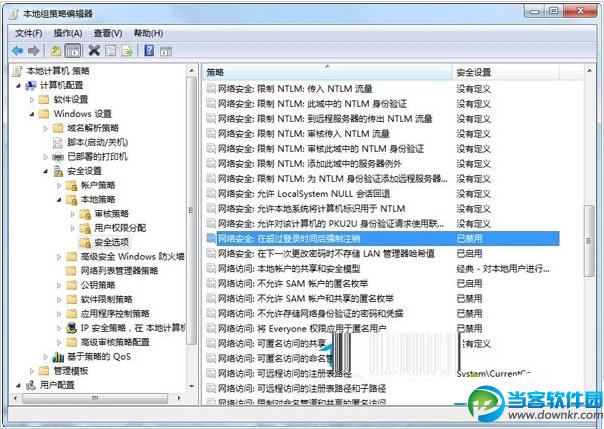Click the 已部署的打印机 printer icon
Image resolution: width=604 pixels, height=429 pixels.
point(58,157)
